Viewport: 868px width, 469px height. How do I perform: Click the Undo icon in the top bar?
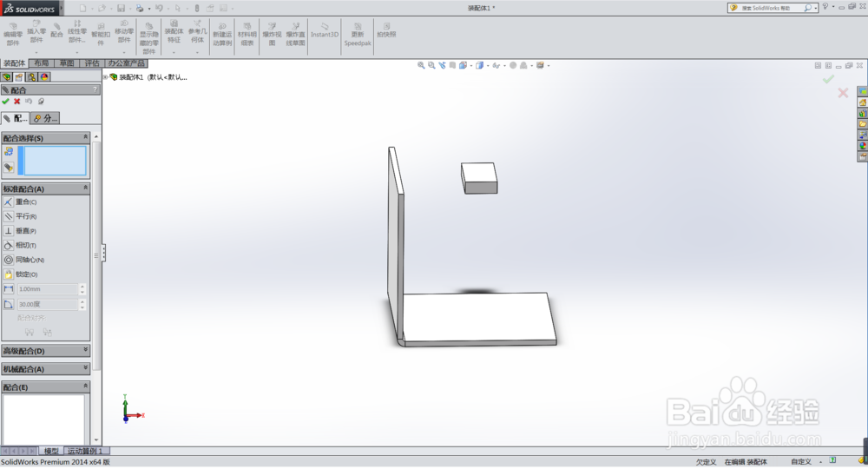tap(159, 9)
